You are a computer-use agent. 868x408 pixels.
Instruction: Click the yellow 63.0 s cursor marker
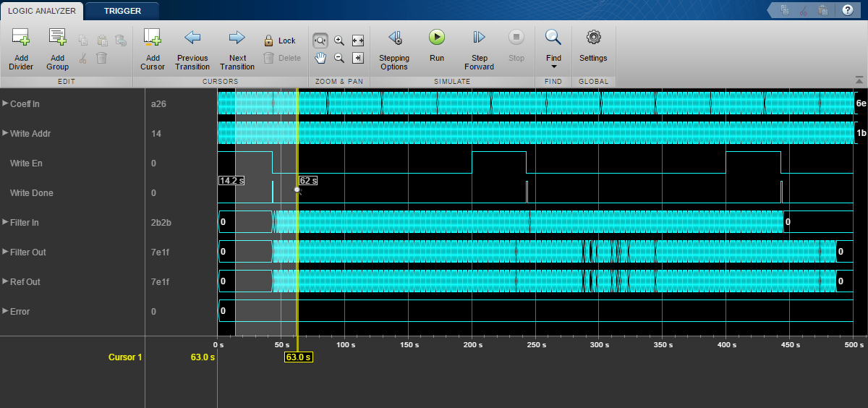[x=298, y=357]
